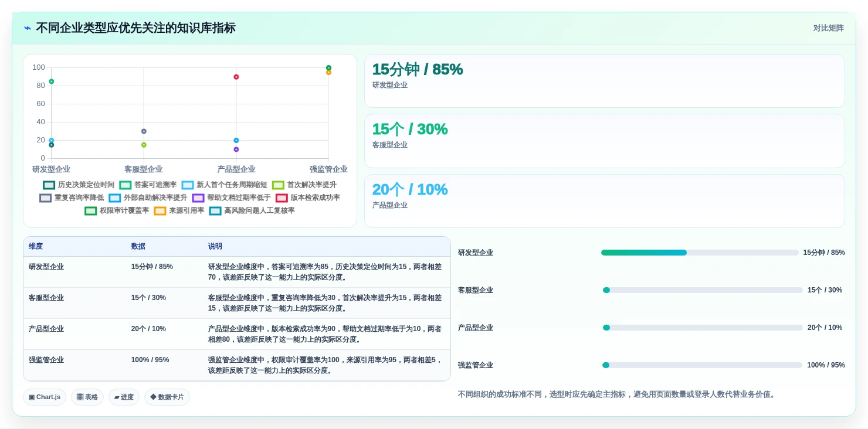Toggle the 首次解决率提升 legend item
The image size is (868, 429).
point(304,185)
